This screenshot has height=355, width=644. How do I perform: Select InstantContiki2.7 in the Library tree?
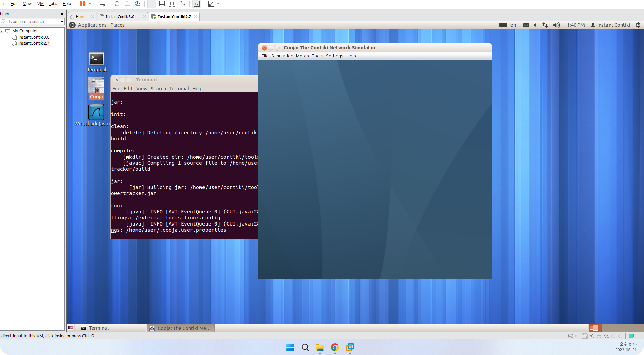[34, 43]
